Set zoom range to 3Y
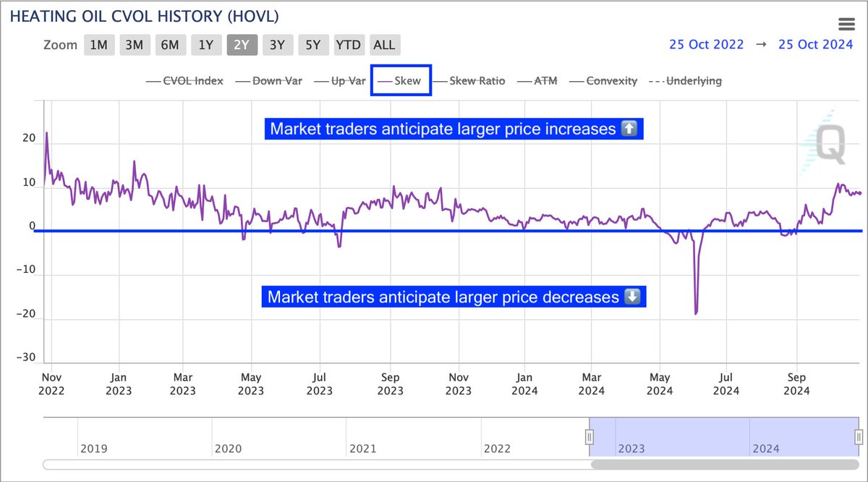The height and width of the screenshot is (482, 868). point(277,45)
